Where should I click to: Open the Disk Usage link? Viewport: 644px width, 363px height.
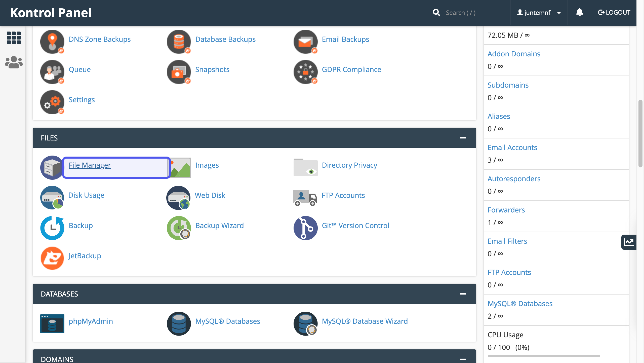tap(86, 195)
